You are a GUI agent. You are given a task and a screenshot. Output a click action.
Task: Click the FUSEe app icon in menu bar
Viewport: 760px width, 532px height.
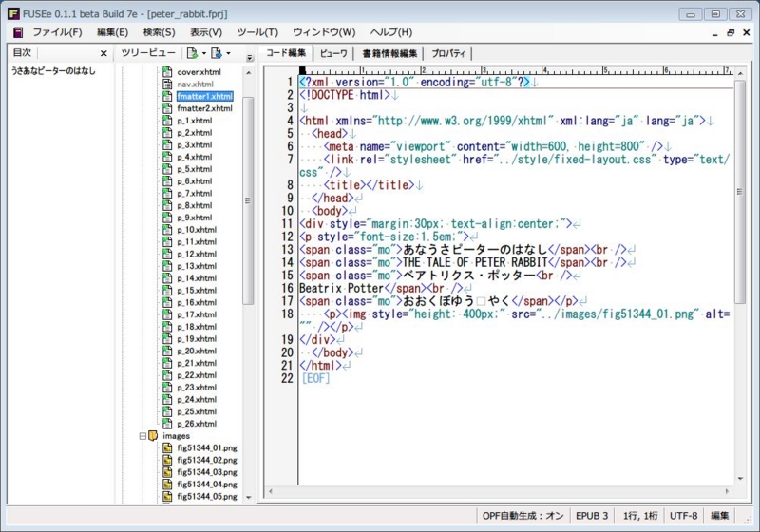[x=18, y=32]
